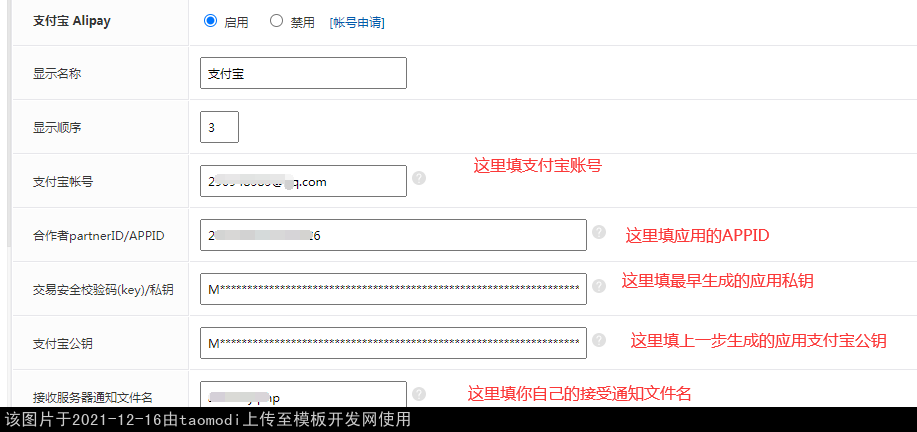Click the 合作者partnerID/APPID input field

click(x=393, y=235)
